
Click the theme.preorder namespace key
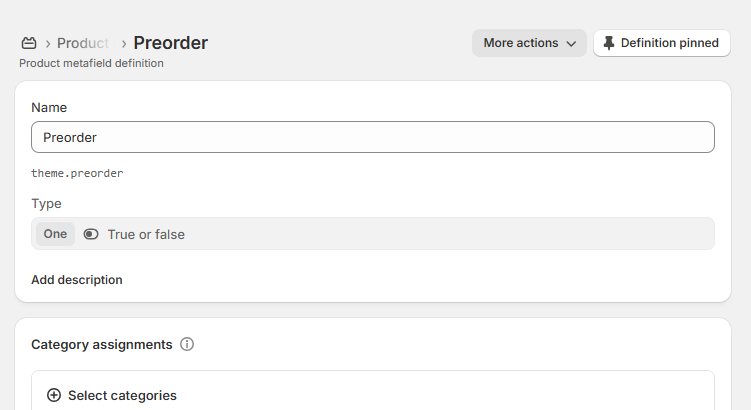tap(77, 173)
